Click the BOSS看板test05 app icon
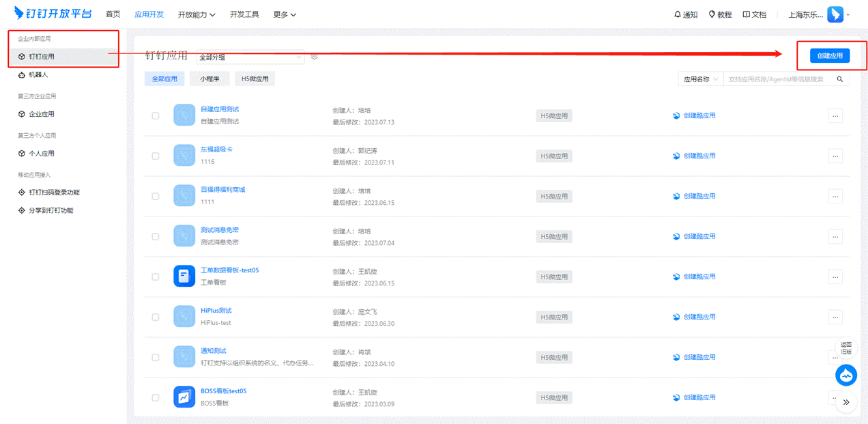 [x=184, y=397]
